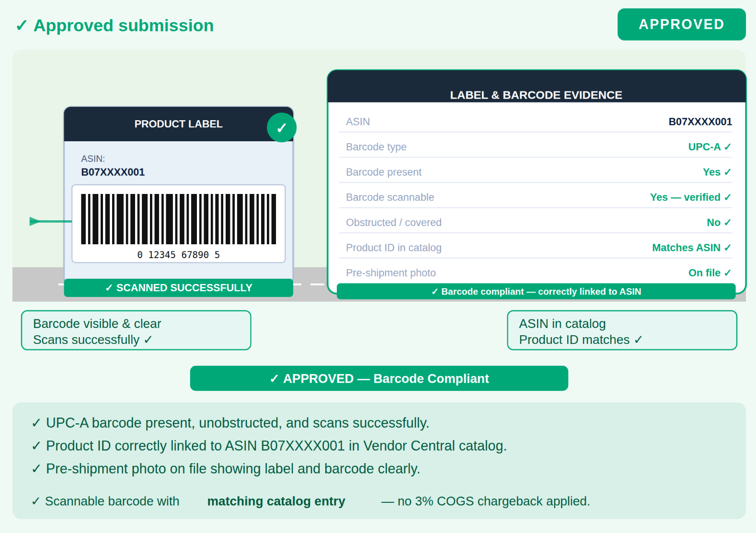Click the bold 'matching catalog entry' text
Viewport: 756px width, 533px height.
point(276,501)
